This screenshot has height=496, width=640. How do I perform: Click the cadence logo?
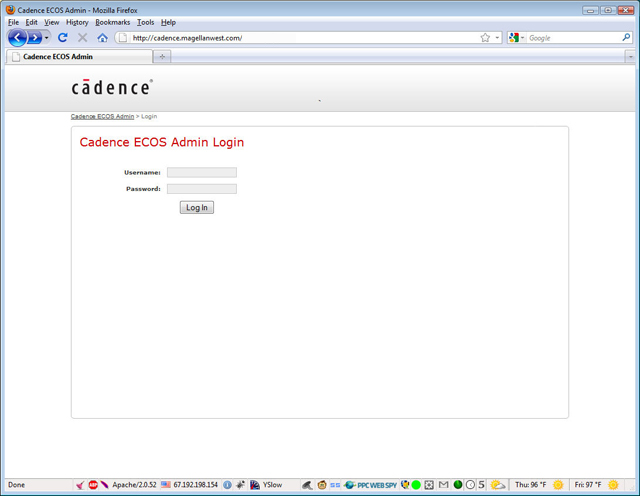(112, 87)
